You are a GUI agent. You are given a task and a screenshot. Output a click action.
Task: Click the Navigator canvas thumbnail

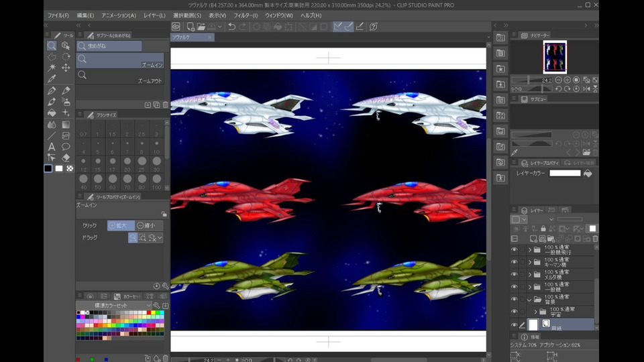click(x=555, y=57)
